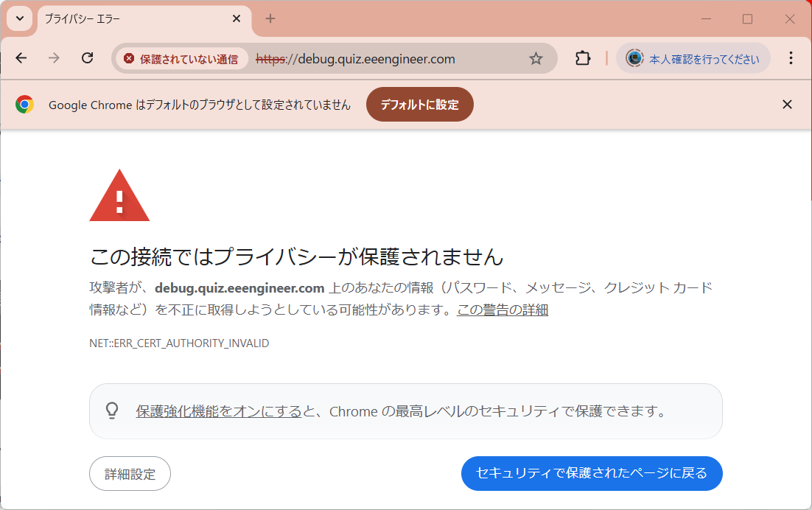Open the Chrome three-dot menu
The height and width of the screenshot is (510, 812).
(x=791, y=58)
